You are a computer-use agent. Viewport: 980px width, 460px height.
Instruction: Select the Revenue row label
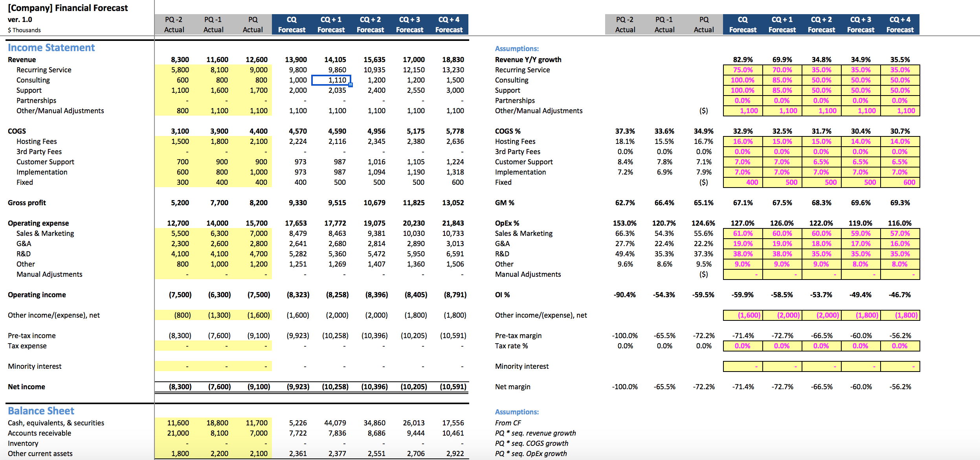tap(22, 60)
